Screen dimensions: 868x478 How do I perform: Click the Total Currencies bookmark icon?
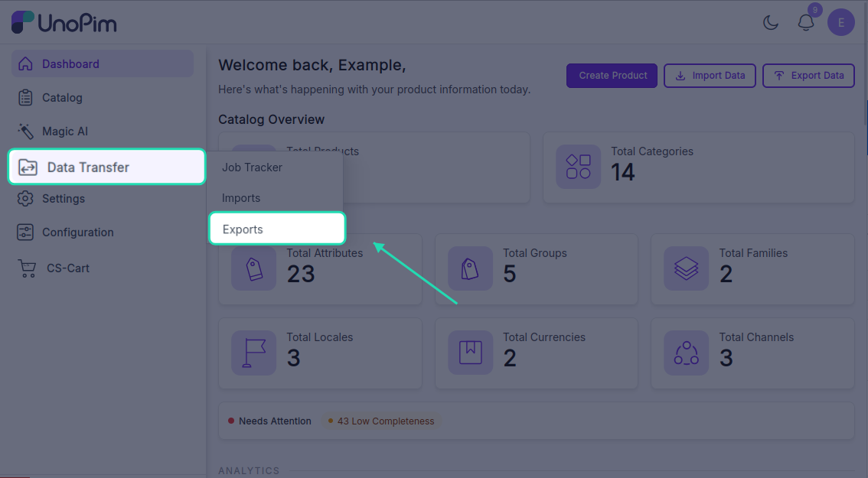[470, 353]
